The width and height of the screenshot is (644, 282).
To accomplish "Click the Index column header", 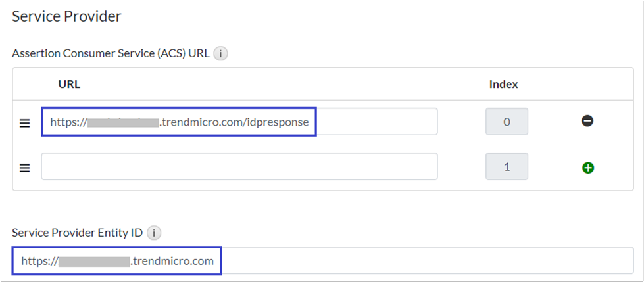I will pos(503,84).
